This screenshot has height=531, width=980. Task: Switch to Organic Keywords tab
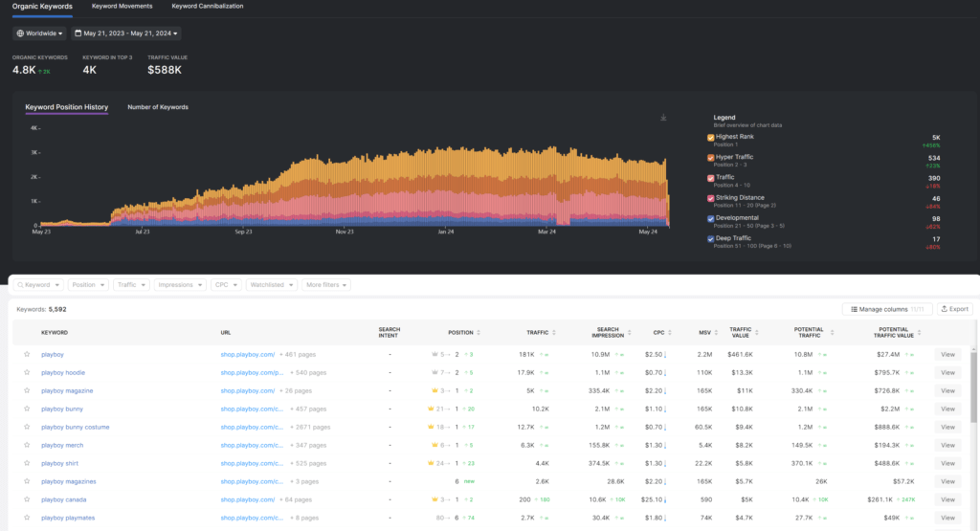click(x=42, y=7)
